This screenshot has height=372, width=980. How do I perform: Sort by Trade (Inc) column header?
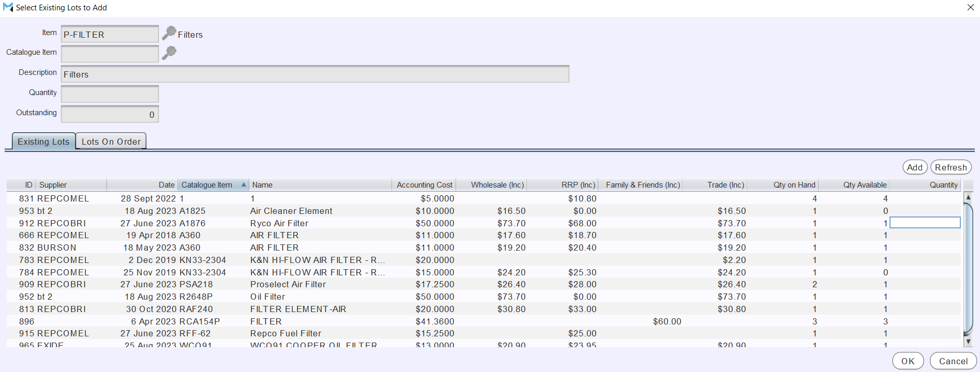(715, 184)
